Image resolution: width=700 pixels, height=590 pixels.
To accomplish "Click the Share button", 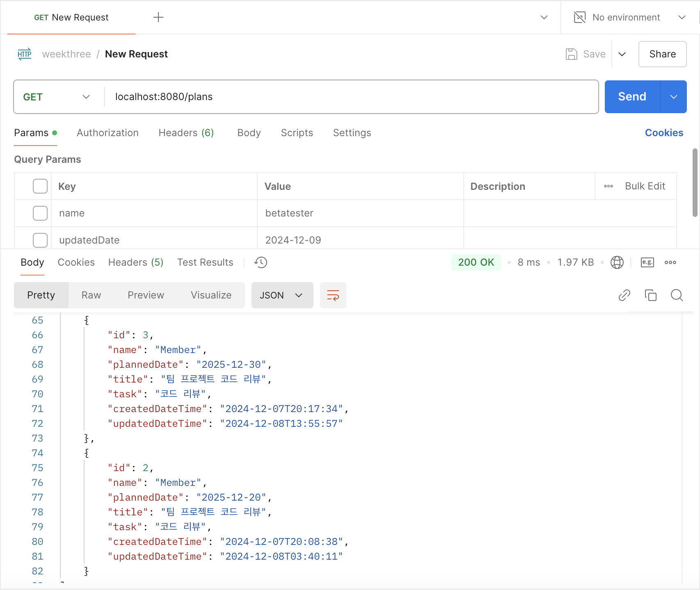I will pos(663,54).
